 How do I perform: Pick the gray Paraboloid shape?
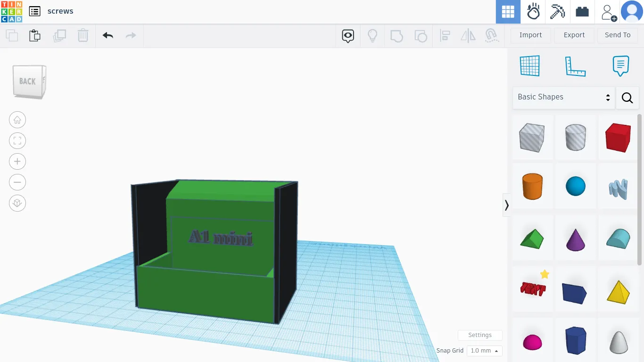[x=618, y=342]
